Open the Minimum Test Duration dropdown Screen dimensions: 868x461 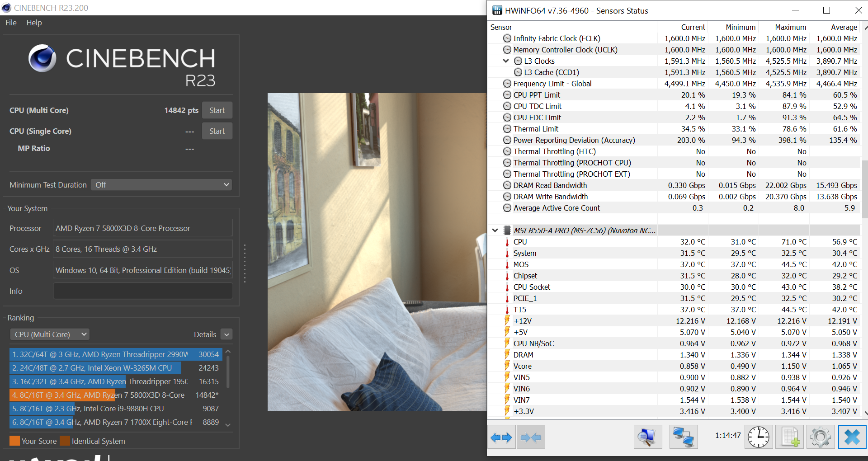pos(161,185)
